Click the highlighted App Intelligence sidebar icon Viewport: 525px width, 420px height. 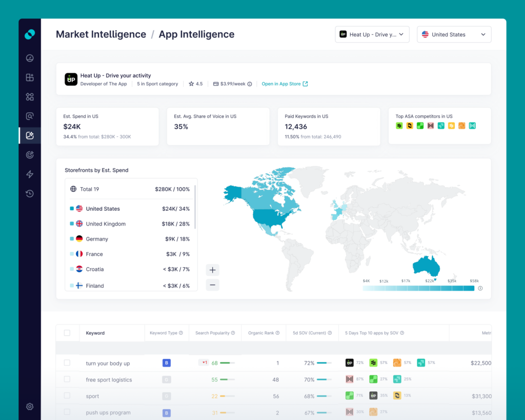(30, 135)
